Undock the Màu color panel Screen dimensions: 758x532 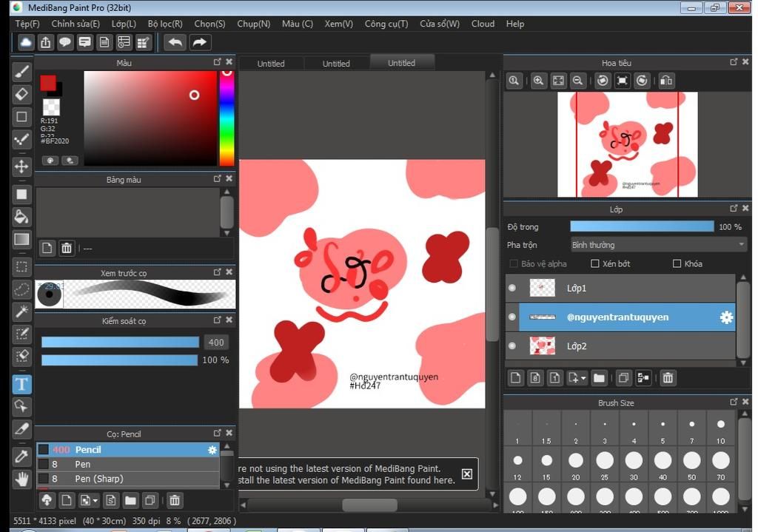click(x=217, y=62)
